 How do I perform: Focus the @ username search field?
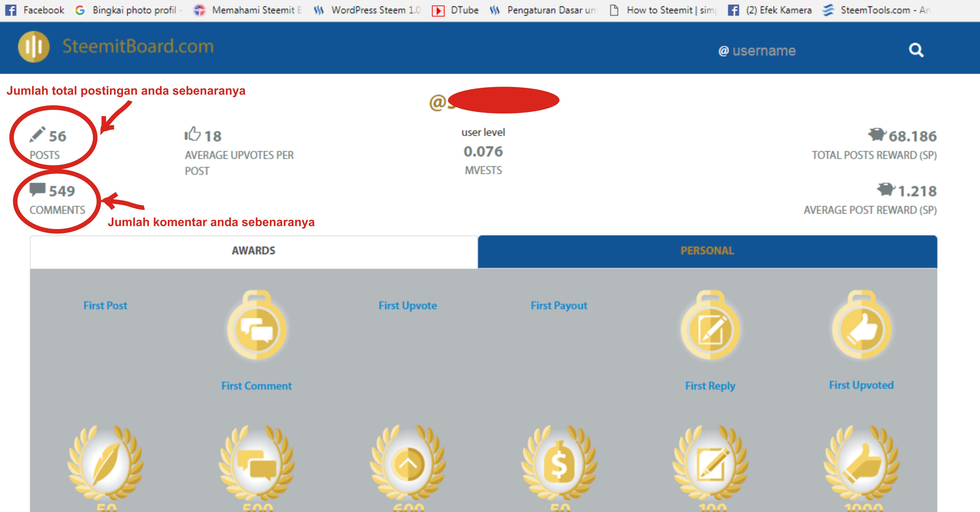tap(757, 51)
